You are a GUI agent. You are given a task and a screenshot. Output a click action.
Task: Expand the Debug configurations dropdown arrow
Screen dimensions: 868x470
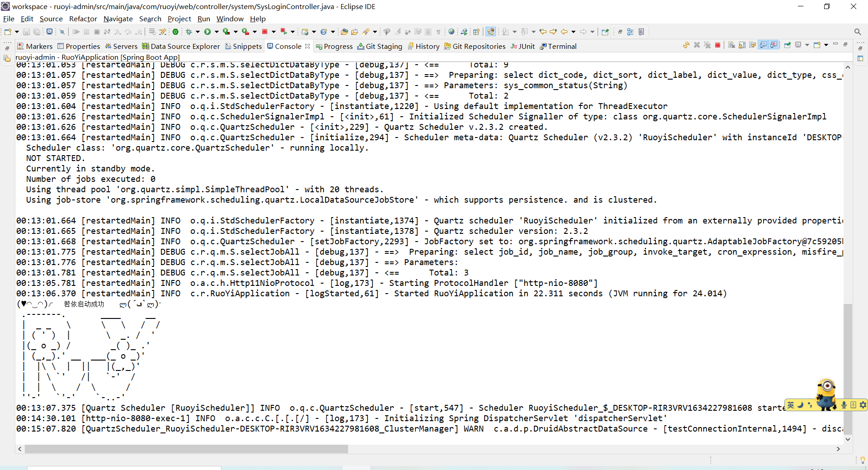tap(198, 32)
